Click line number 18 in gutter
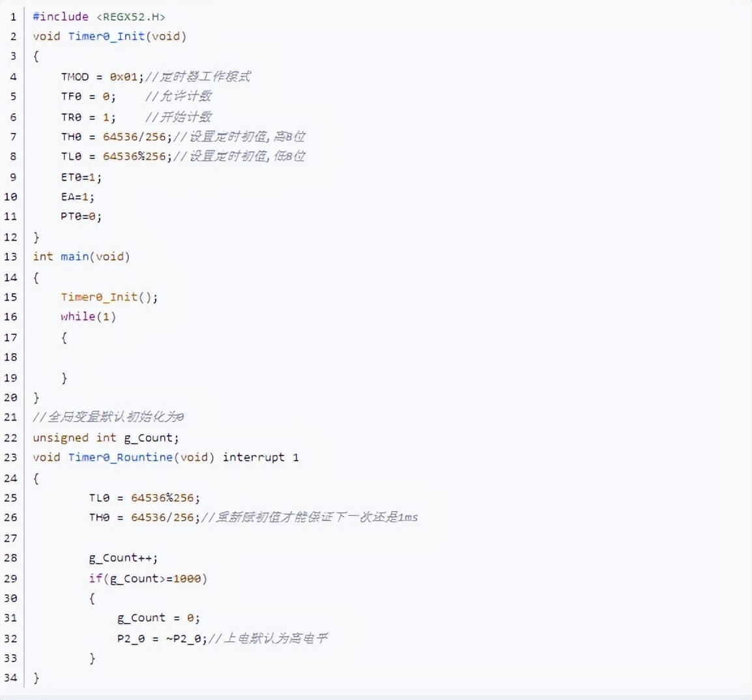 (10, 357)
